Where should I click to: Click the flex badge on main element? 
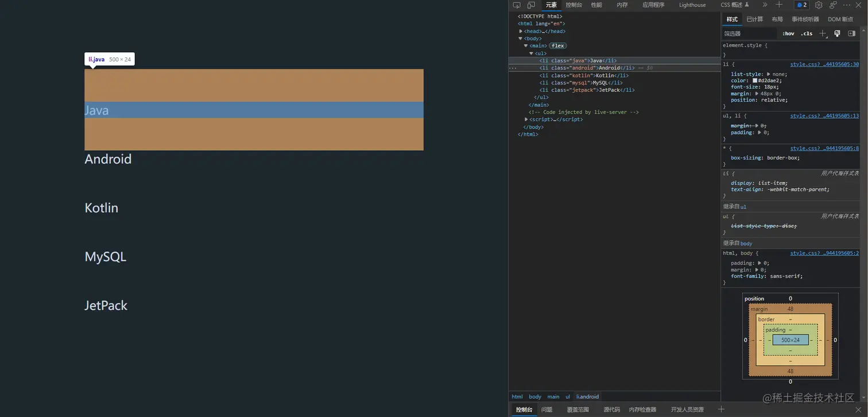click(558, 46)
